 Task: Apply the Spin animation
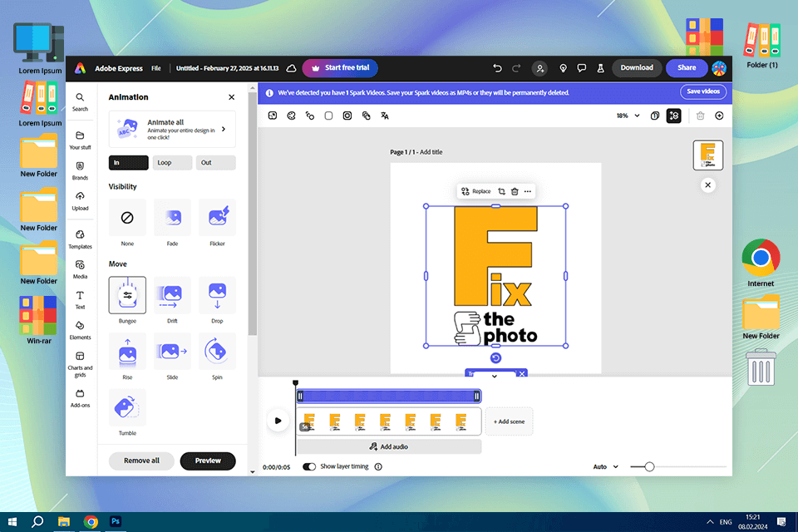(217, 352)
